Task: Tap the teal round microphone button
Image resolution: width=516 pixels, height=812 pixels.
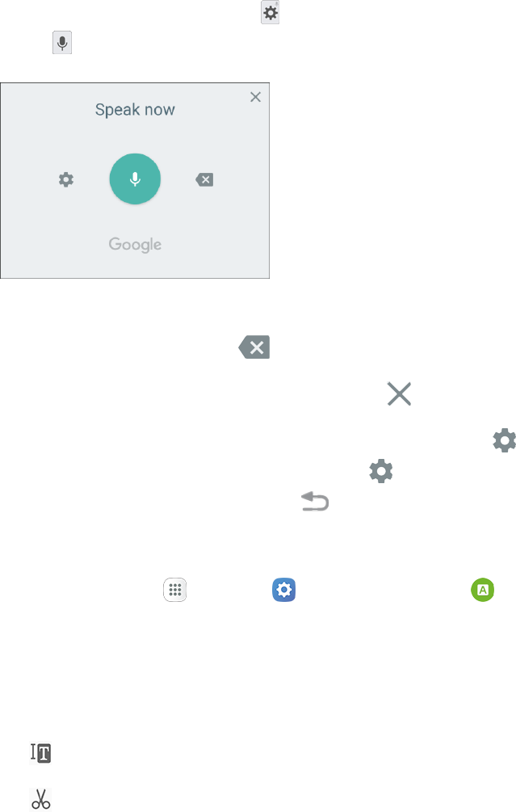Action: pyautogui.click(x=135, y=179)
